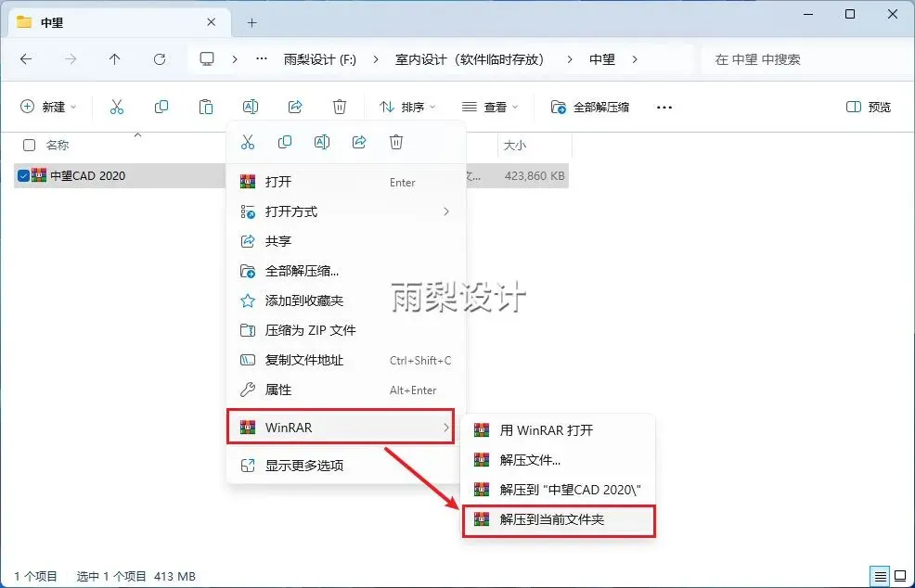Go up one folder level

point(114,59)
